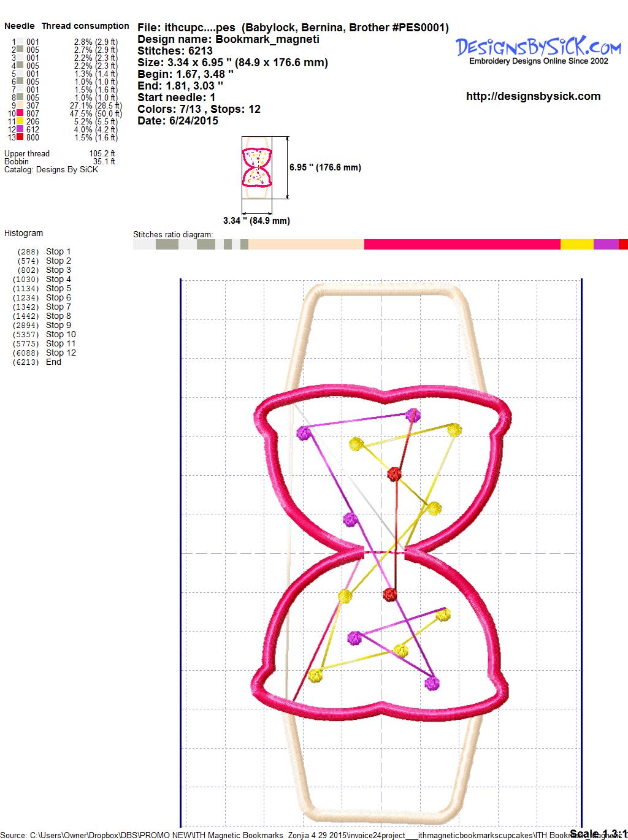This screenshot has height=840, width=628.
Task: Click the lower red dot below the bow center
Action: 390,594
